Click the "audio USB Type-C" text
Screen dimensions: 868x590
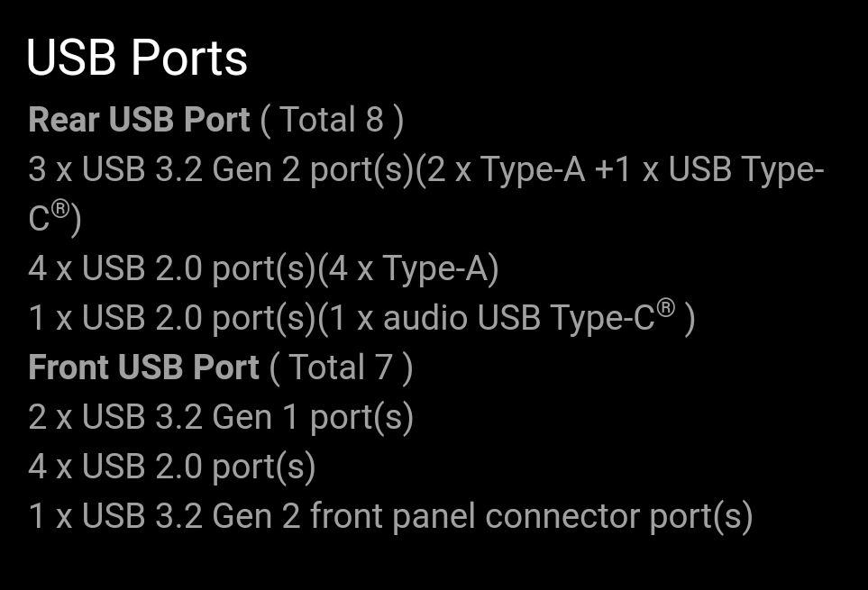coord(519,319)
